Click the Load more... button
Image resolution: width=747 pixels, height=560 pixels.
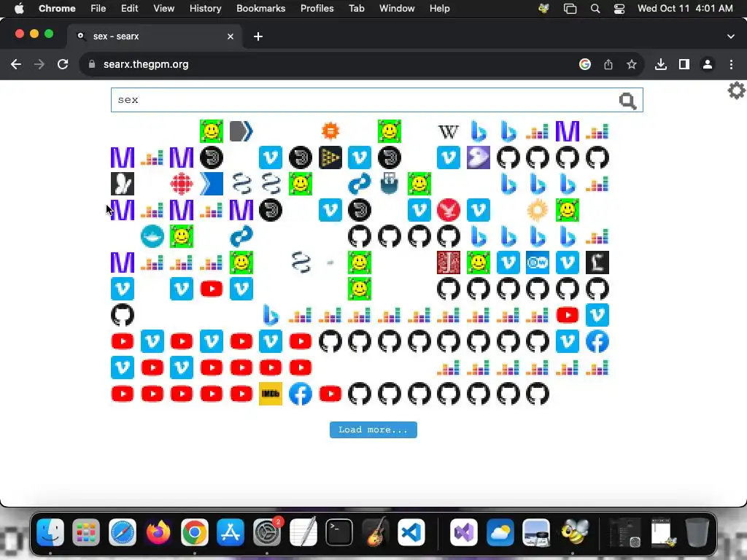coord(373,429)
